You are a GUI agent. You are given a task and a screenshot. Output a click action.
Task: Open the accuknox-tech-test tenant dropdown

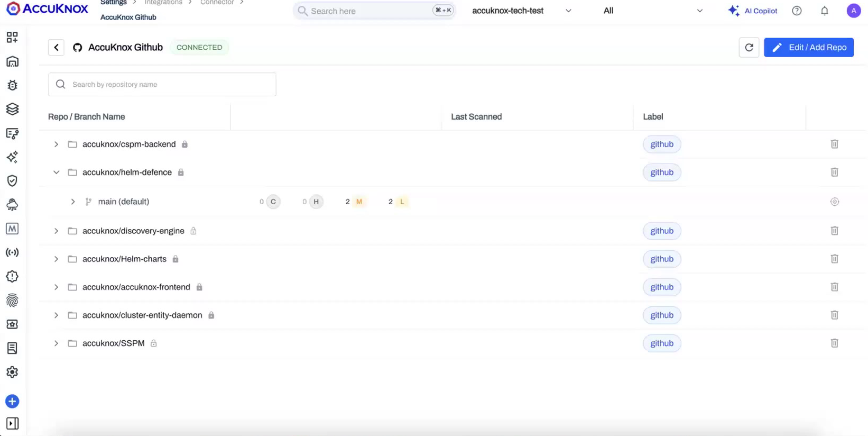point(521,11)
